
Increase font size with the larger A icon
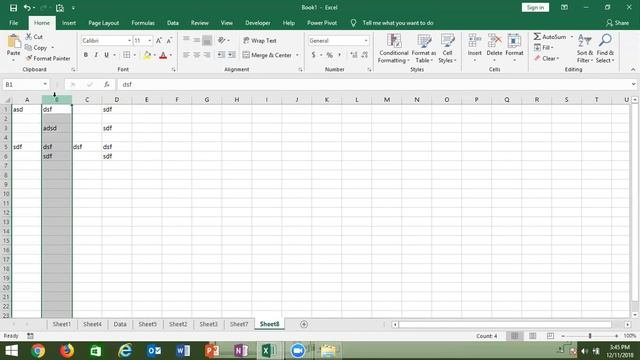(x=159, y=40)
